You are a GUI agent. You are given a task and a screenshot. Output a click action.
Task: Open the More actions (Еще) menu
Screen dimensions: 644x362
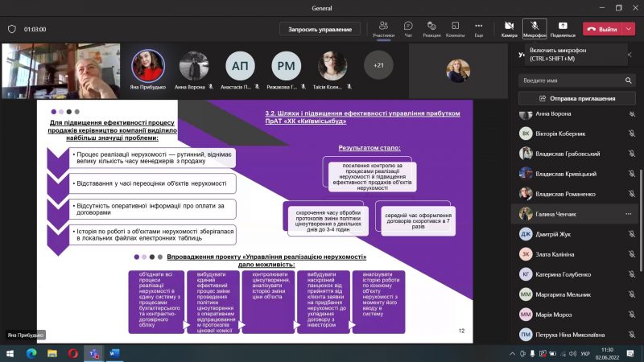[x=478, y=26]
